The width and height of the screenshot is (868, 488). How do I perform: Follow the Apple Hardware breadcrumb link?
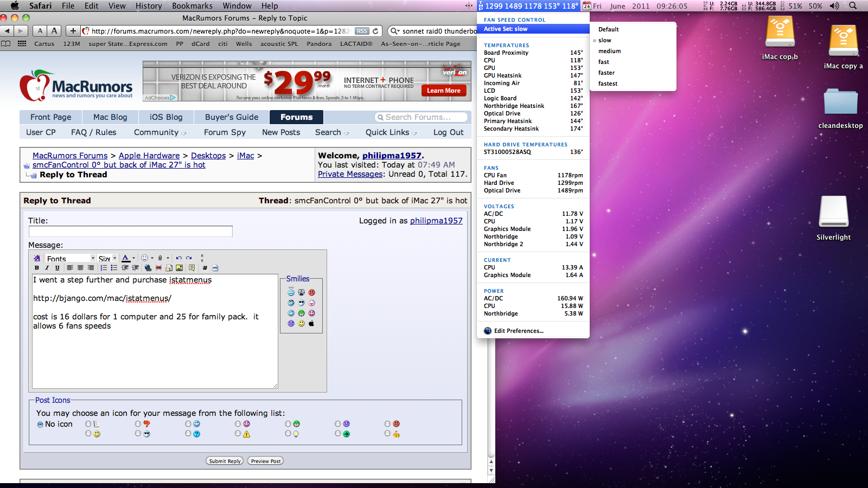[149, 156]
